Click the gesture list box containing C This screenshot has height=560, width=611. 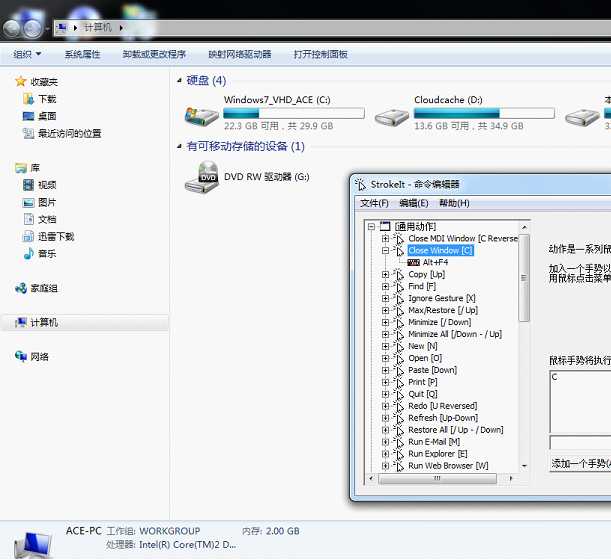pos(580,401)
